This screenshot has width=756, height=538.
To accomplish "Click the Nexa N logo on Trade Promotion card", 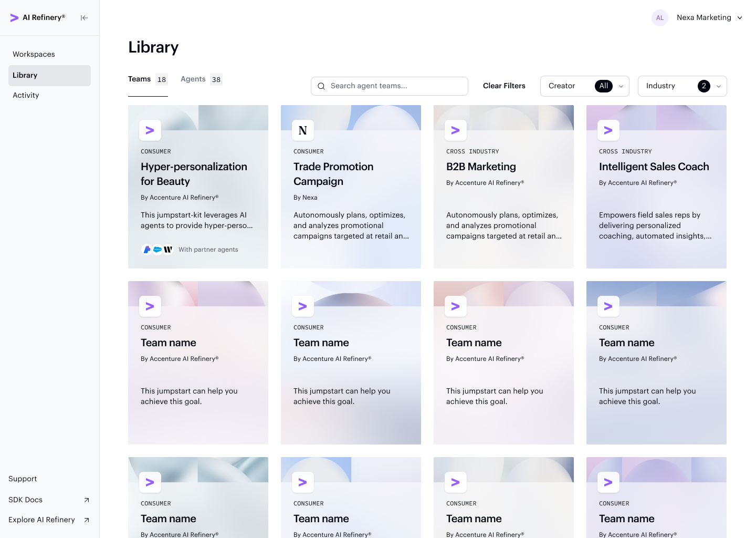I will pyautogui.click(x=303, y=130).
